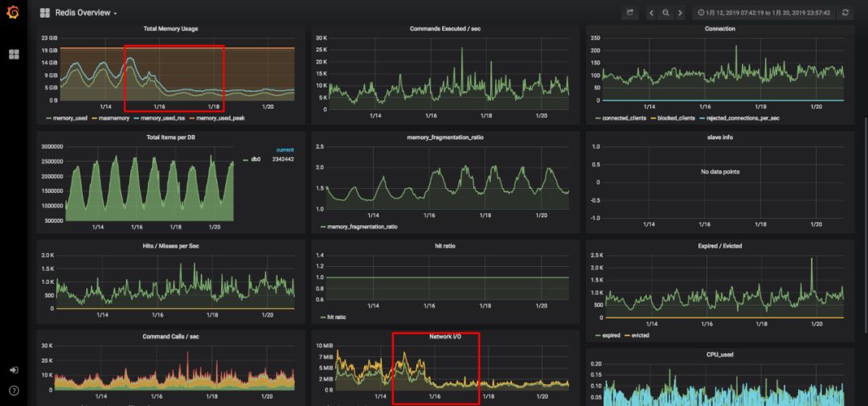The image size is (868, 406).
Task: Click the sign-in arrow icon in sidebar
Action: coord(14,370)
